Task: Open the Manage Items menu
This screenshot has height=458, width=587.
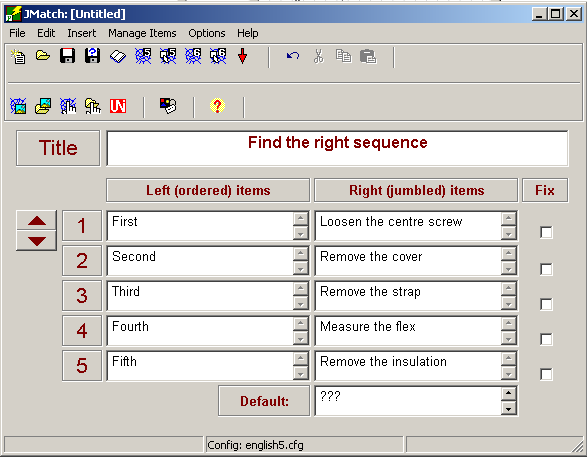Action: click(142, 33)
